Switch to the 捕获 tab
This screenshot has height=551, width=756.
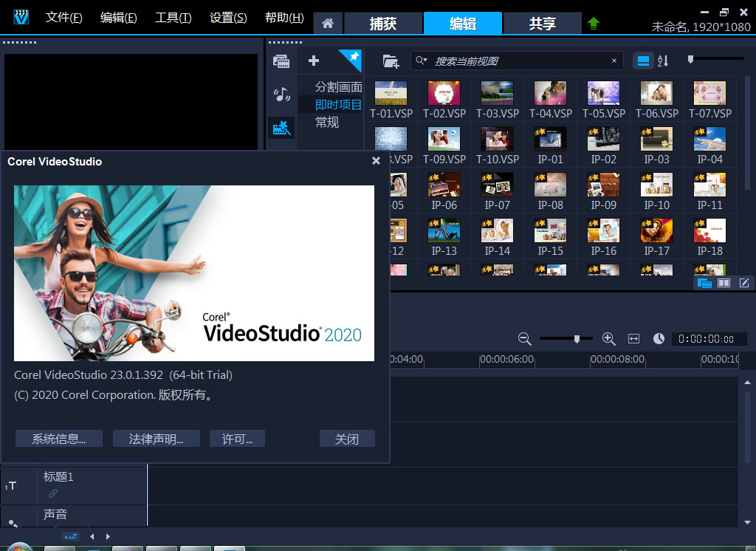point(383,23)
